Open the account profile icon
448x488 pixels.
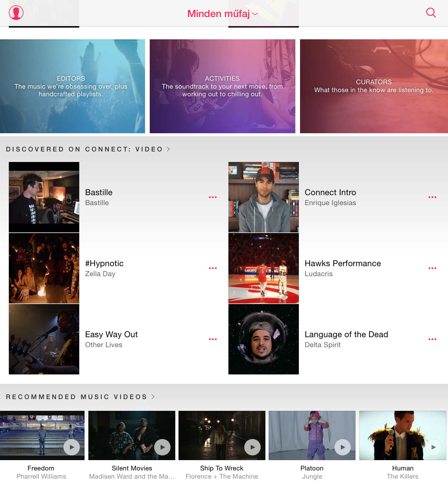pyautogui.click(x=16, y=13)
